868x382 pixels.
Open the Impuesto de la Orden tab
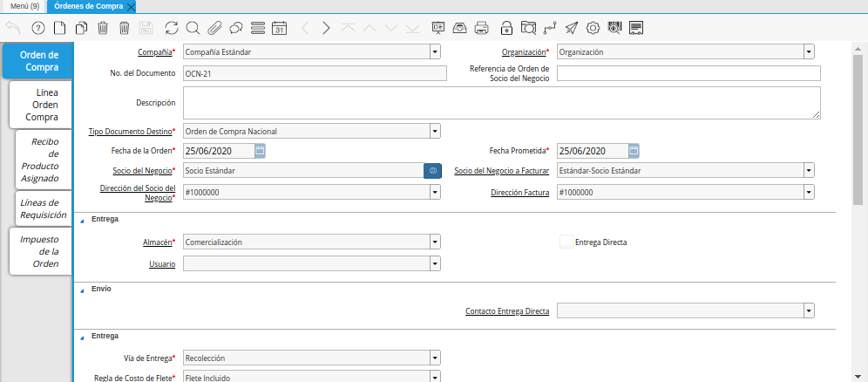point(41,251)
